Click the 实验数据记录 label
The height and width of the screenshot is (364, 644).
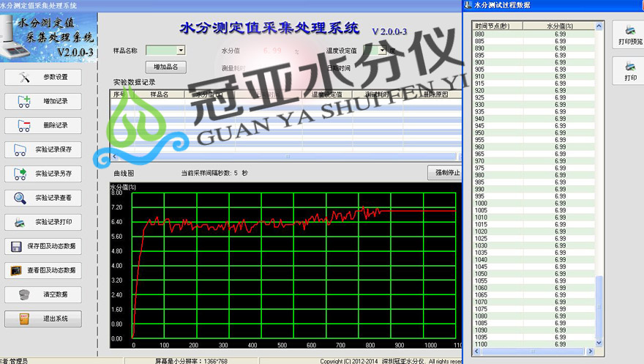coord(135,82)
